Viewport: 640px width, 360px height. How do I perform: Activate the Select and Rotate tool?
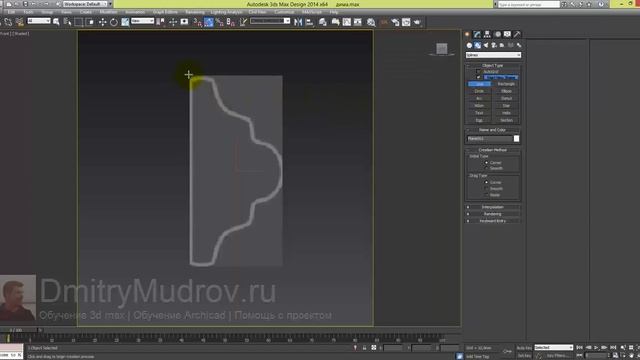[x=114, y=22]
